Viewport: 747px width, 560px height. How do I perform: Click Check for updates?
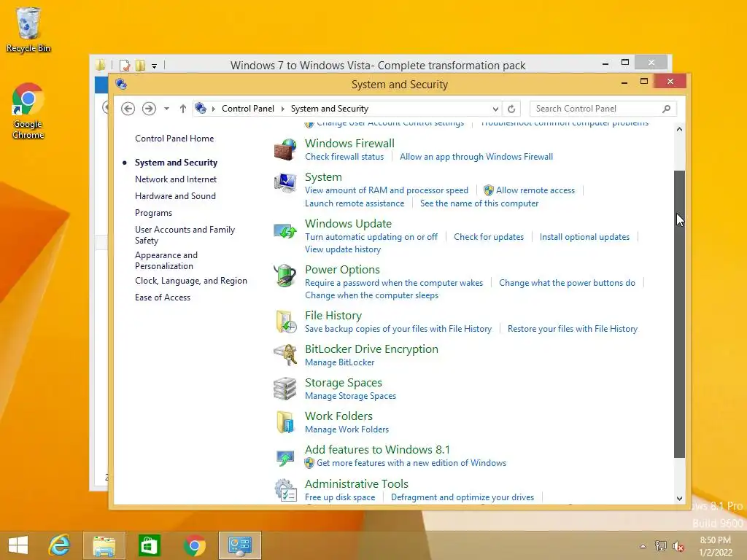click(x=489, y=237)
